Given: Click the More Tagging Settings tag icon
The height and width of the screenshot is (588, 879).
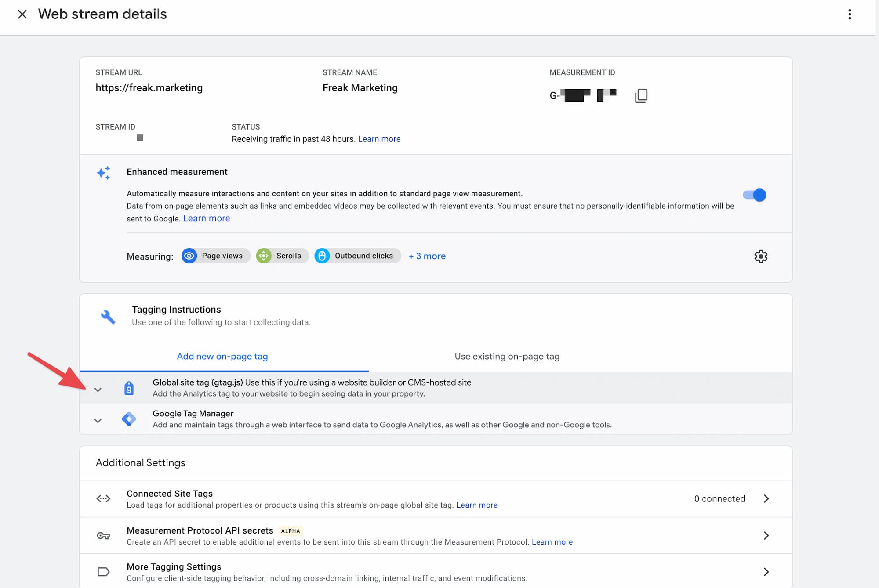Looking at the screenshot, I should 103,572.
